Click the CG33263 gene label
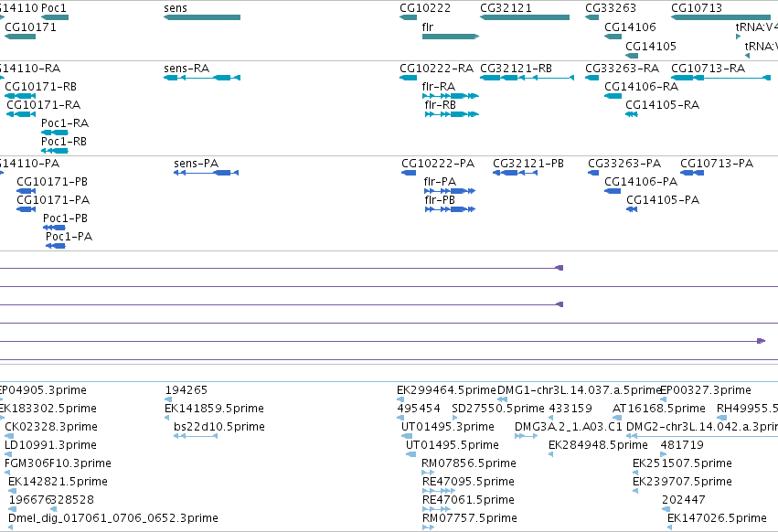 [611, 8]
